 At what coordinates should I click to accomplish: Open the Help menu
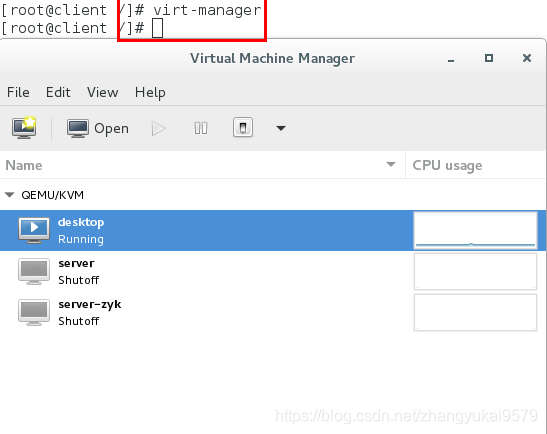tap(150, 92)
